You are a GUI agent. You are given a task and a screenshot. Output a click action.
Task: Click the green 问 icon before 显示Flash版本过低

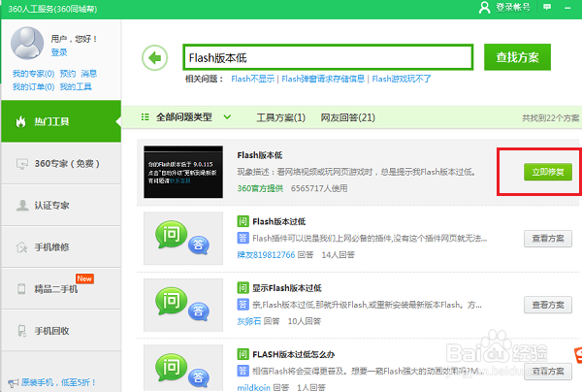[242, 287]
